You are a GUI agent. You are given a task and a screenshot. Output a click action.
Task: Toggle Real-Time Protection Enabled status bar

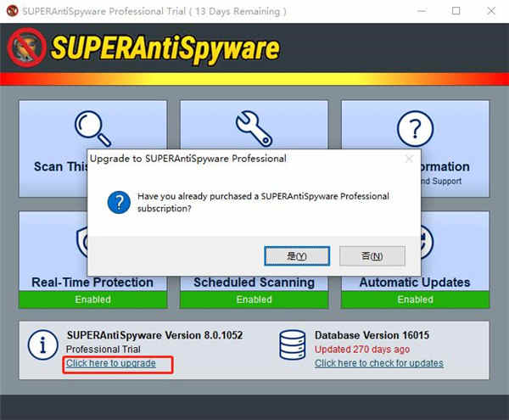point(92,300)
